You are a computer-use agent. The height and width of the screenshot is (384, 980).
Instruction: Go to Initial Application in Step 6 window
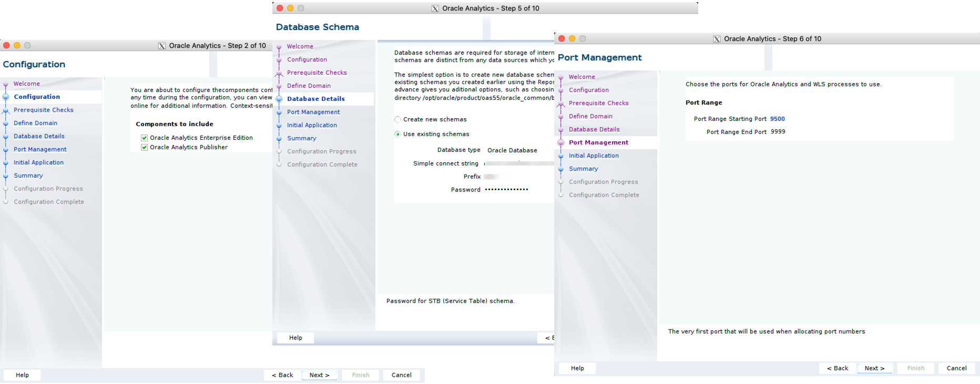(x=594, y=155)
